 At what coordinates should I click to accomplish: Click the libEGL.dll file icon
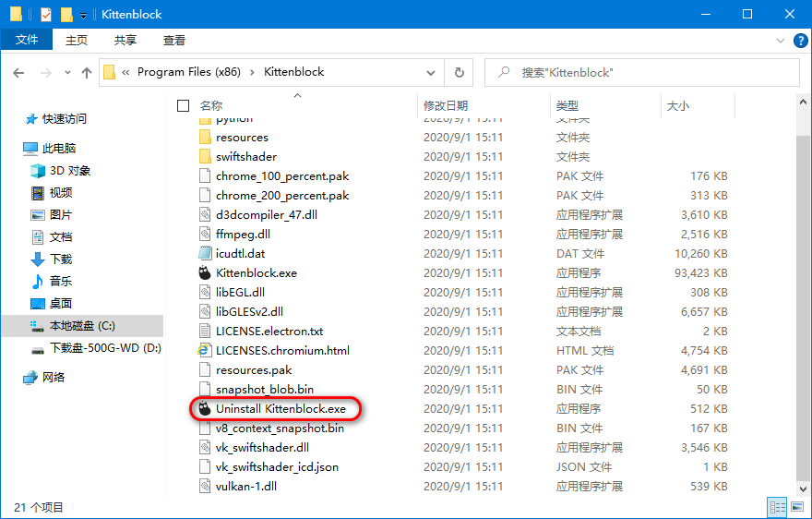click(x=205, y=293)
